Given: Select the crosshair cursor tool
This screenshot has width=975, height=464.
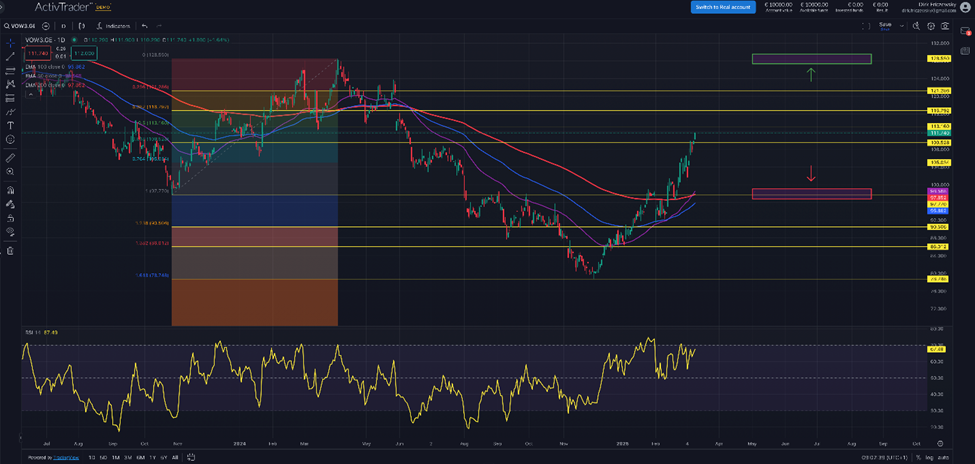Looking at the screenshot, I should point(10,44).
